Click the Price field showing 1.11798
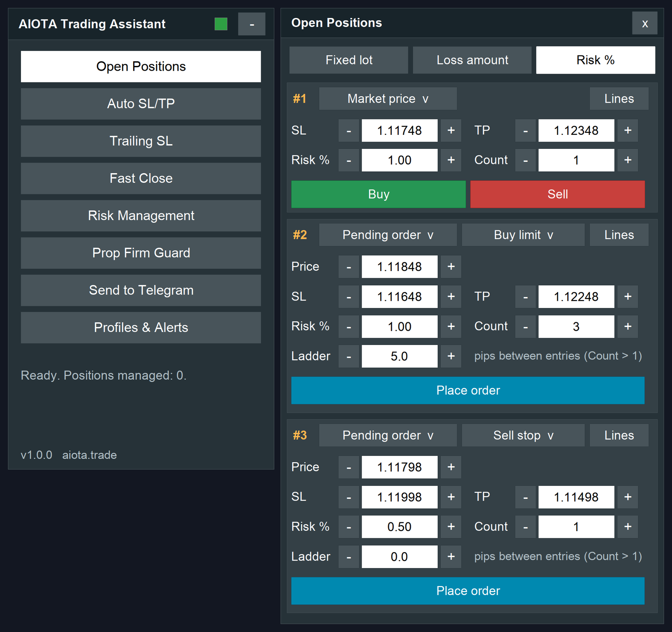672x632 pixels. pyautogui.click(x=399, y=467)
